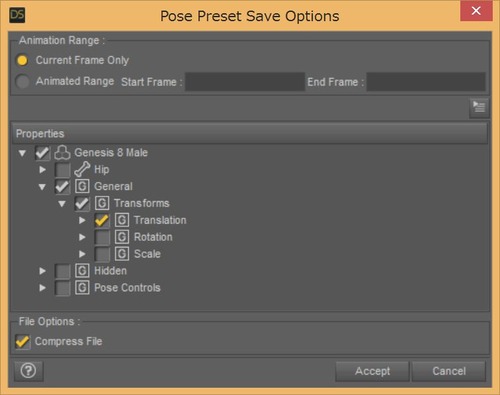Expand the Pose Controls tree node
Image resolution: width=500 pixels, height=395 pixels.
click(42, 288)
